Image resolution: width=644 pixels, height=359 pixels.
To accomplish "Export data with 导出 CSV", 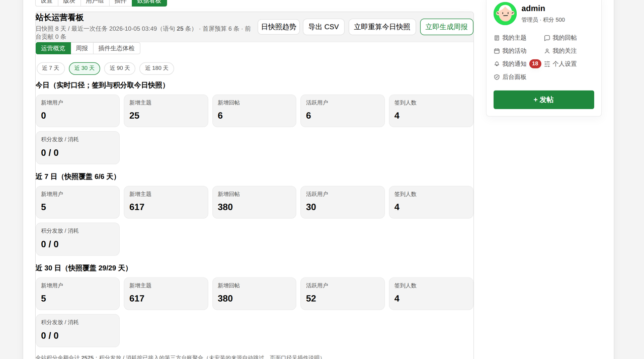I will point(324,27).
